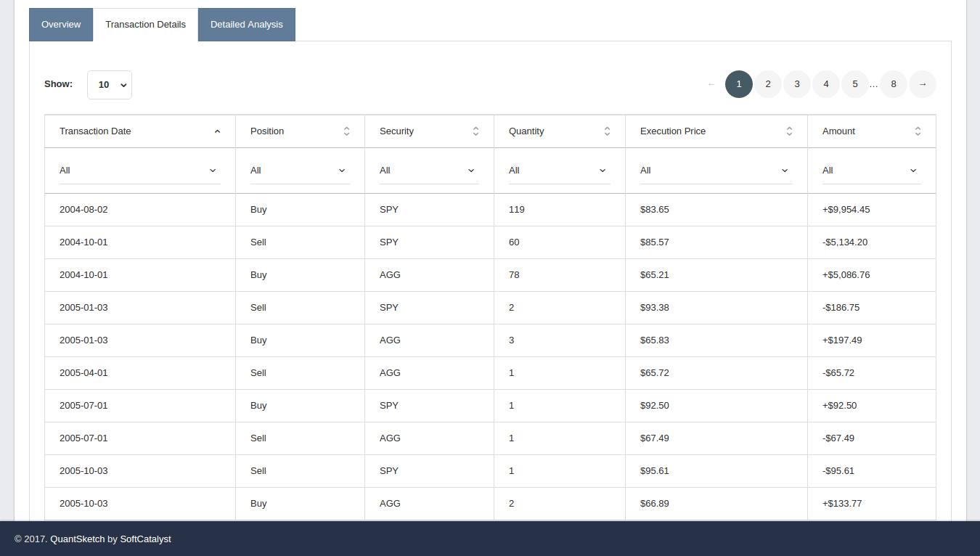Go to next page arrow
Viewport: 980px width, 556px height.
[923, 84]
